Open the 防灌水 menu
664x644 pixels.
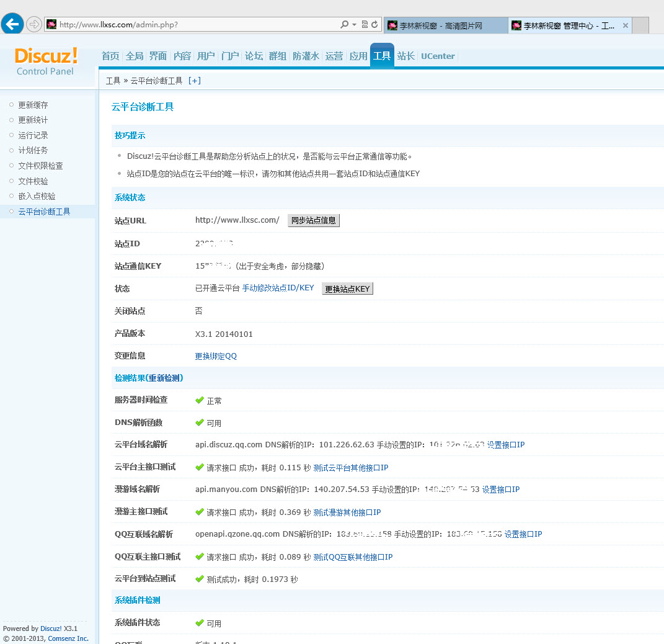click(306, 56)
